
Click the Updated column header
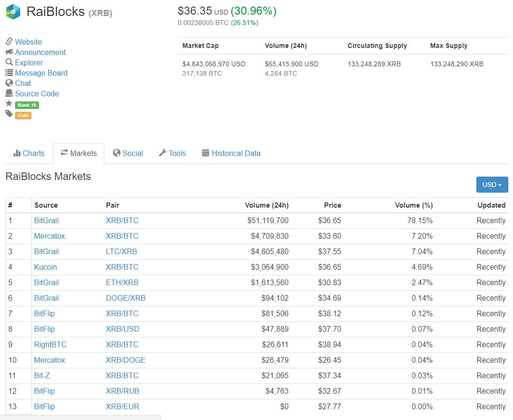point(491,205)
